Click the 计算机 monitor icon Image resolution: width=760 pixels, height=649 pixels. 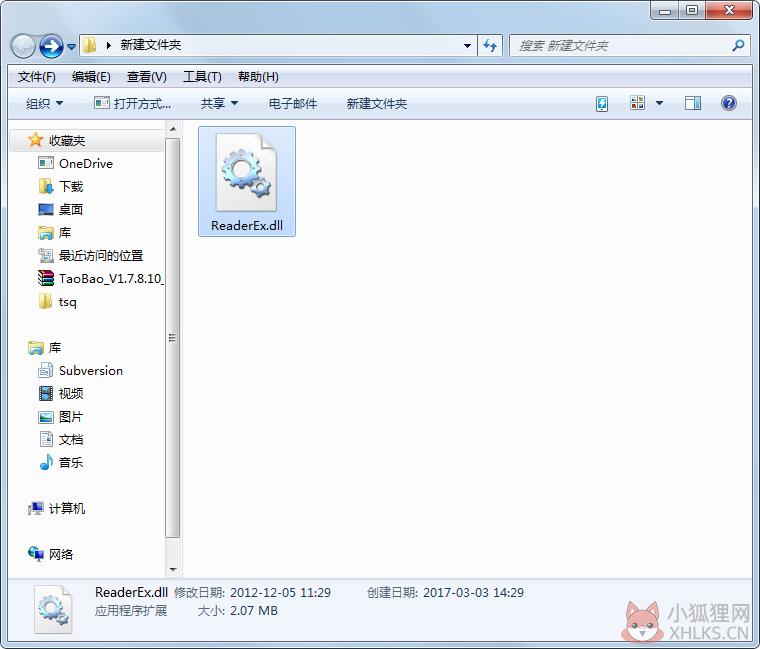pyautogui.click(x=35, y=508)
